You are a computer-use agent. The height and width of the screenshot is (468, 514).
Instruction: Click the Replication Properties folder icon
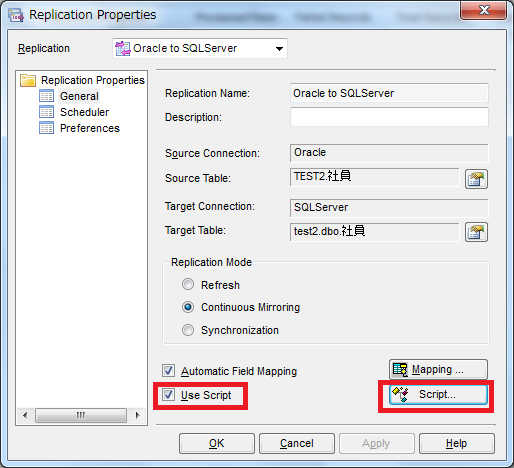tap(28, 80)
